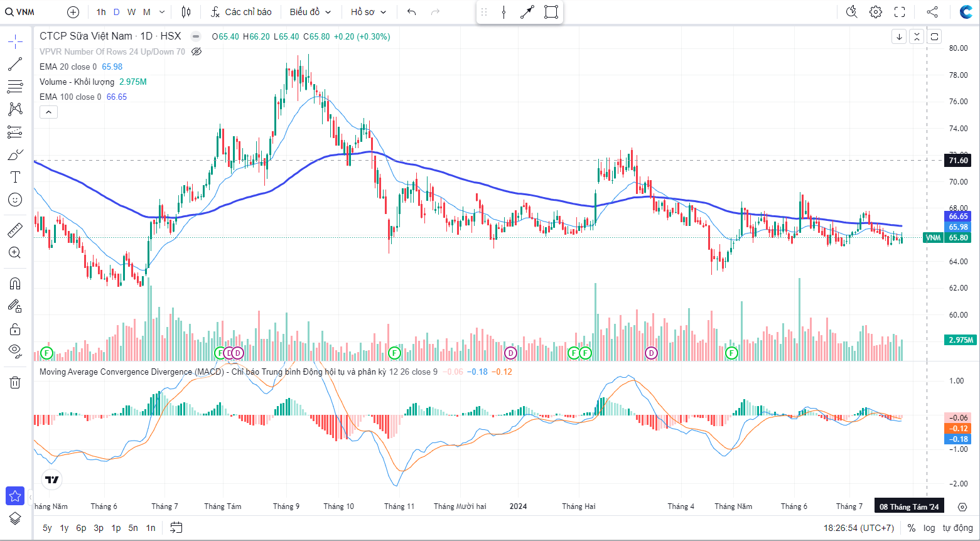This screenshot has width=980, height=541.
Task: Toggle log scale mode
Action: tap(929, 528)
